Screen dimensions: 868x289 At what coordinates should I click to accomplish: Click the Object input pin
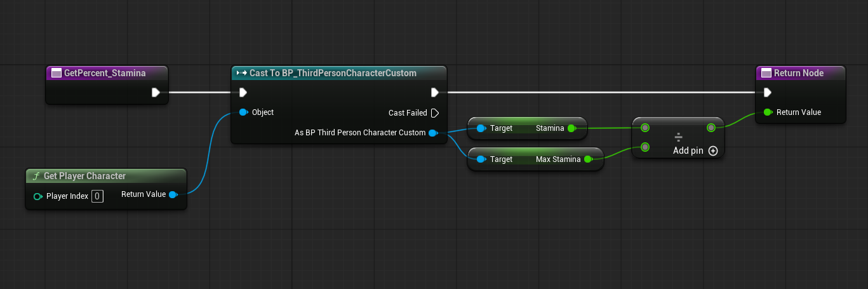(243, 112)
